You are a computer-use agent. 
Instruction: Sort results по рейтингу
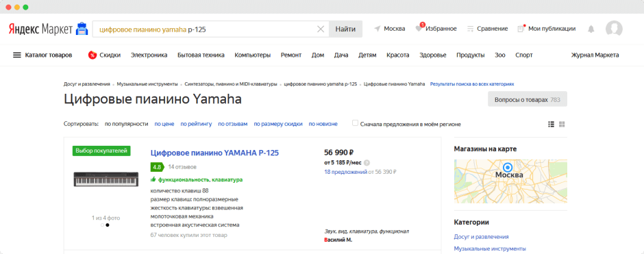[197, 124]
